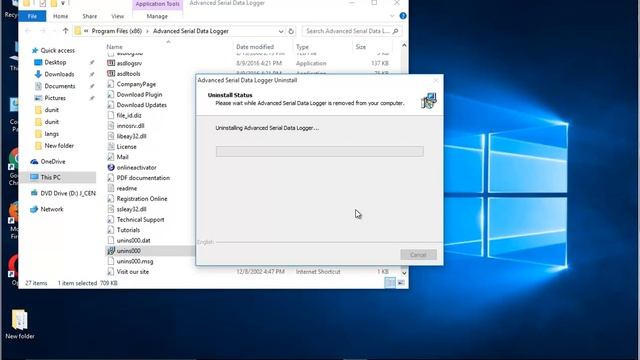
Task: Select the onlineactivator application icon
Action: [111, 167]
